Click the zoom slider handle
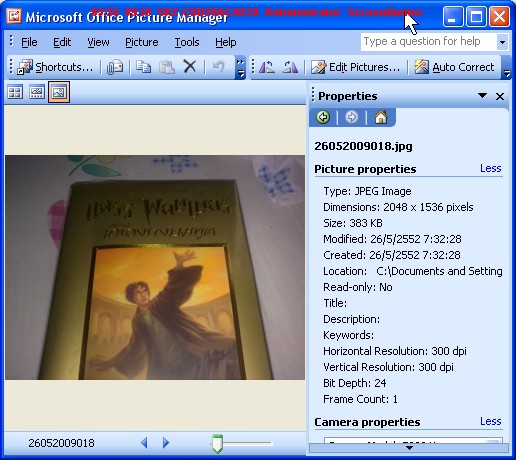 tap(217, 444)
